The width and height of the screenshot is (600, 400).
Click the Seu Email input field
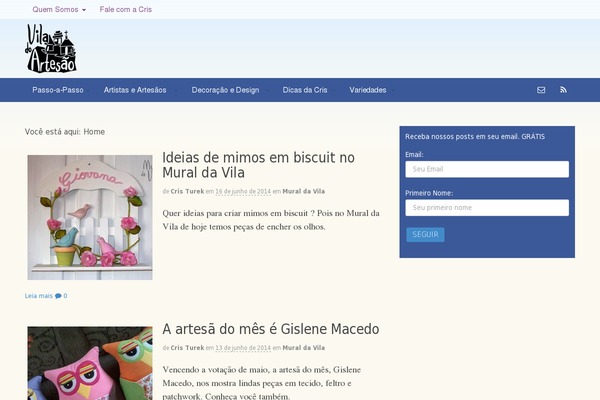point(487,169)
